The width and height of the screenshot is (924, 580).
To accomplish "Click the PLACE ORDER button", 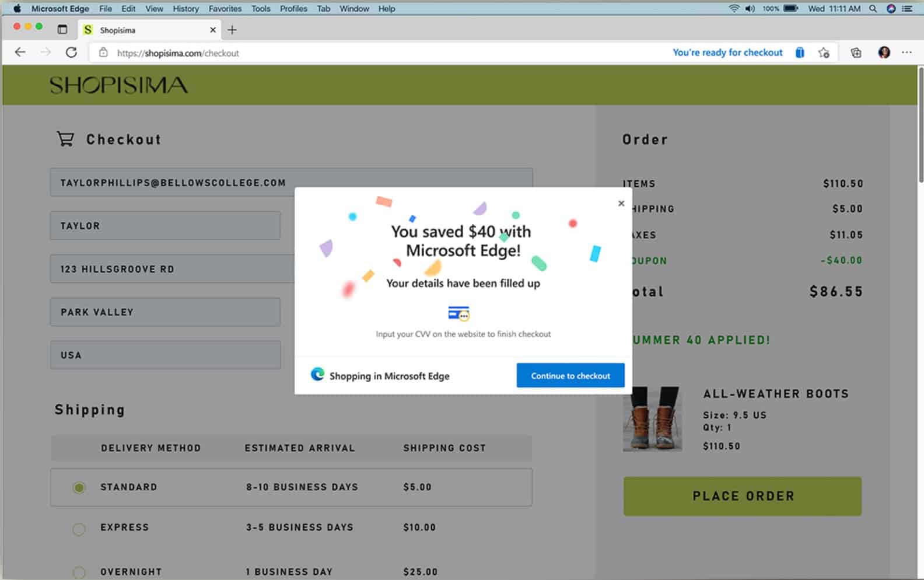I will click(x=743, y=496).
